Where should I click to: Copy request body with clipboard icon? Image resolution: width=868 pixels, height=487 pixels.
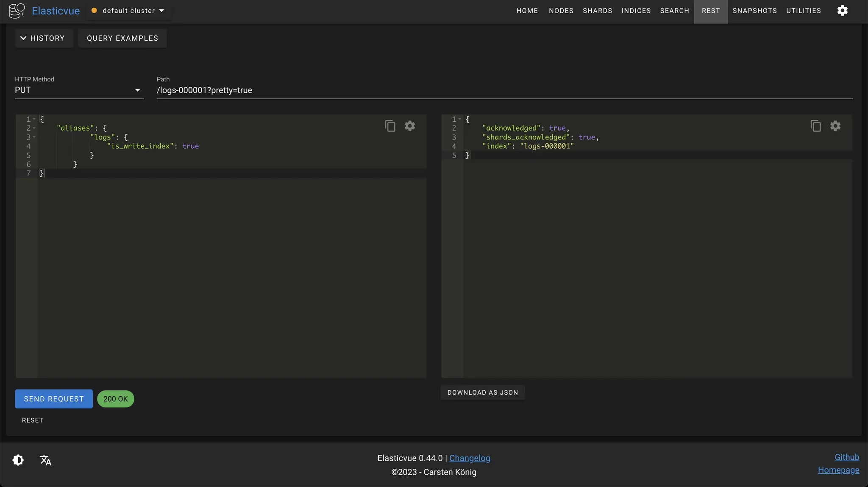[x=390, y=126]
